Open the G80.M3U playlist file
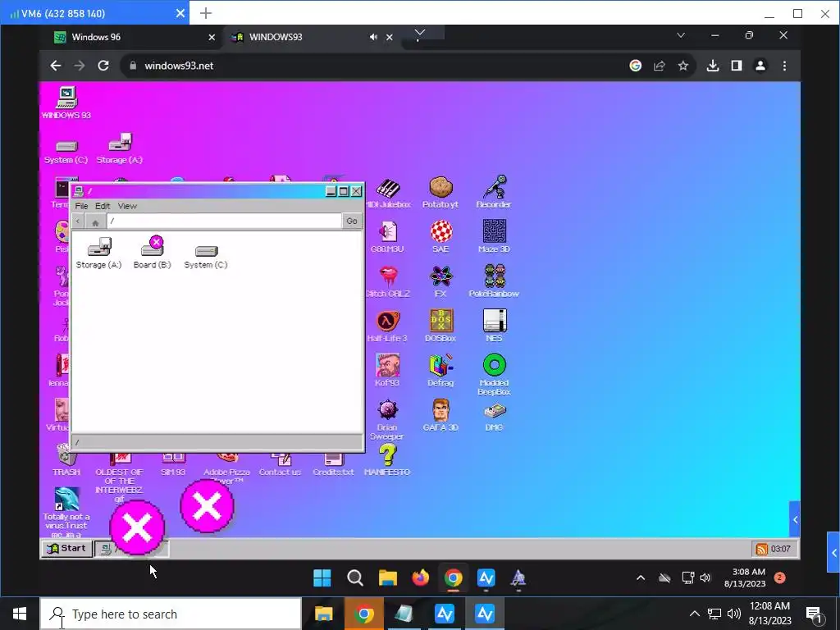Screen dimensions: 840x630 (387, 238)
